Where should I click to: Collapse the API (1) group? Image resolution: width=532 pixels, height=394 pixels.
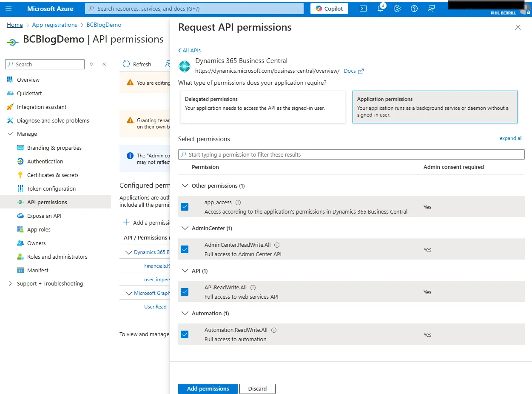[185, 271]
